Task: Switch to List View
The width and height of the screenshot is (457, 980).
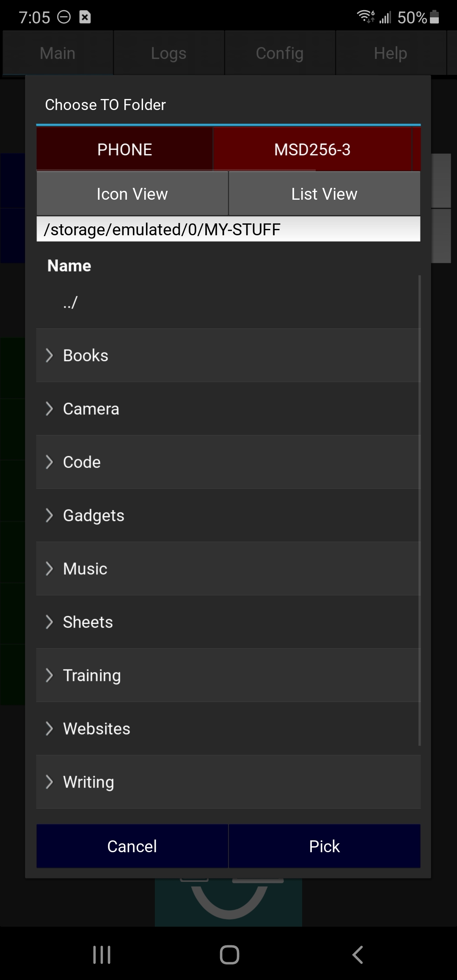Action: click(324, 194)
